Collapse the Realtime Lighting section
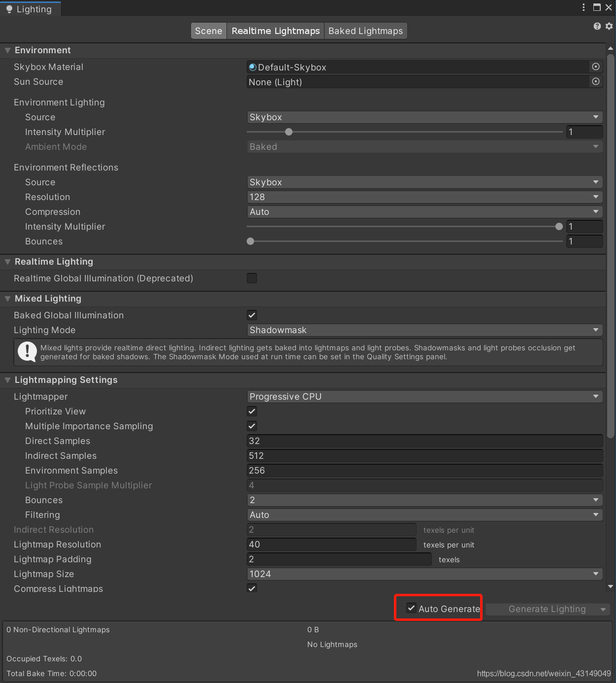The image size is (616, 683). click(x=7, y=262)
